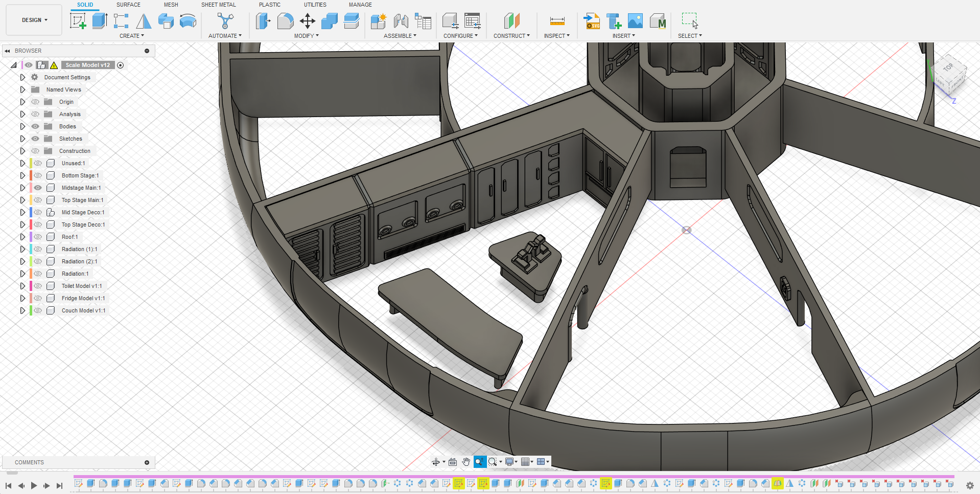Select the Combine bodies tool
This screenshot has width=980, height=494.
point(329,21)
